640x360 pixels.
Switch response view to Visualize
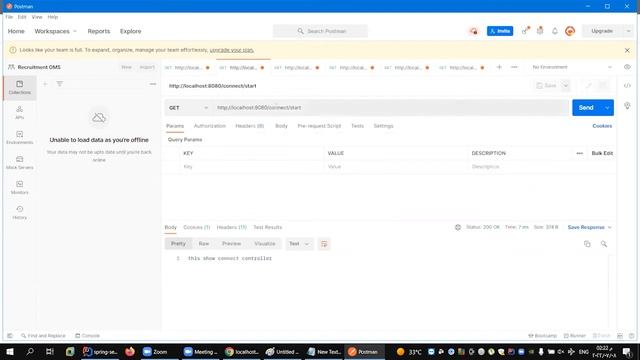tap(264, 244)
